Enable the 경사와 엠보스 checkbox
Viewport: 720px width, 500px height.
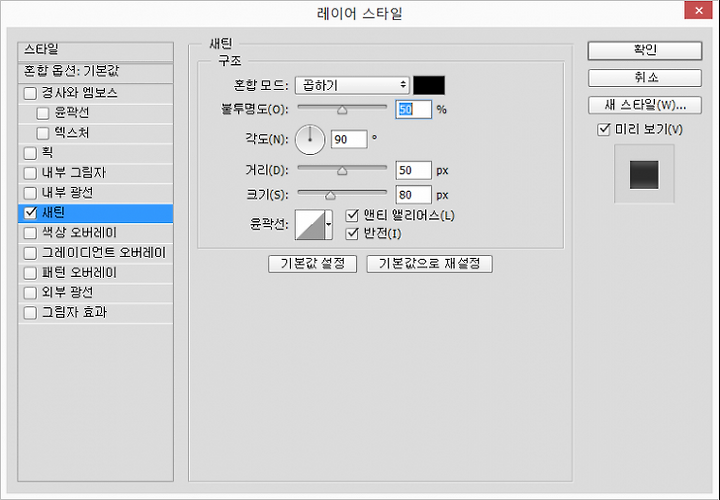tap(30, 93)
